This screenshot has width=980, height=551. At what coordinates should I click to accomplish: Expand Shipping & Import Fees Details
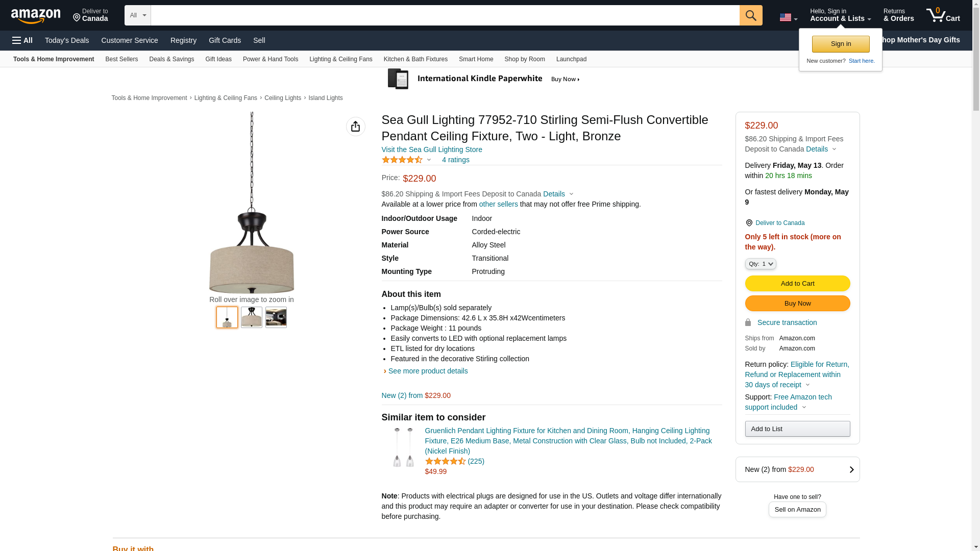pos(558,194)
